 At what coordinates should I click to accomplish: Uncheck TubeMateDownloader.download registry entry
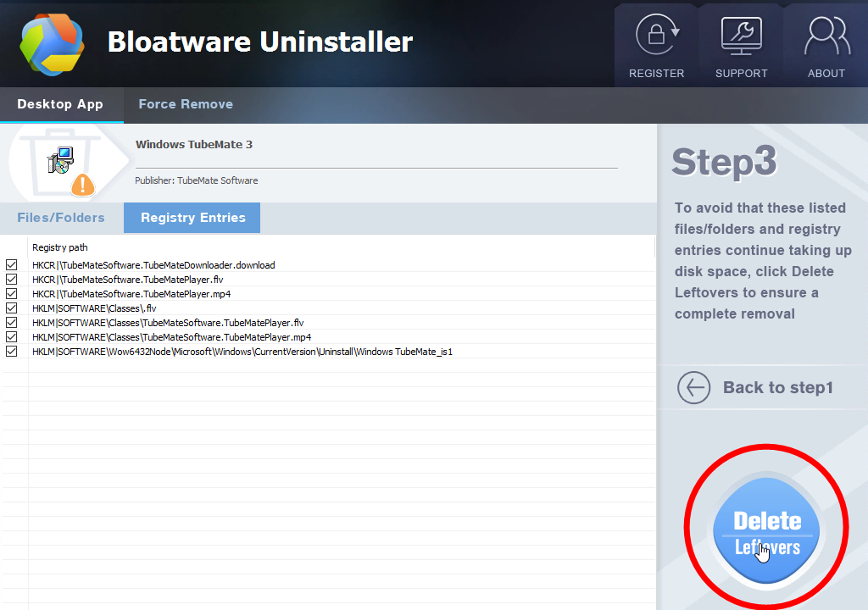[x=12, y=265]
